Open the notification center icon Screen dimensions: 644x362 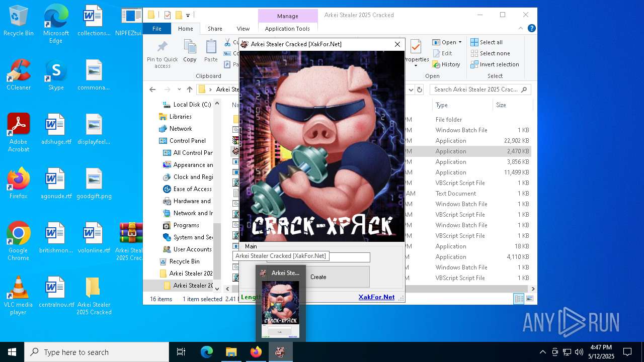[x=627, y=352]
